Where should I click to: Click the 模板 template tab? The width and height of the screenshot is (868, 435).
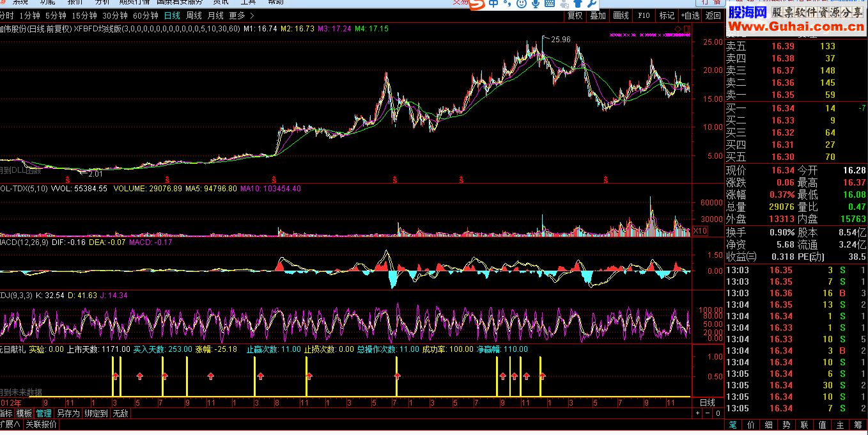[24, 413]
